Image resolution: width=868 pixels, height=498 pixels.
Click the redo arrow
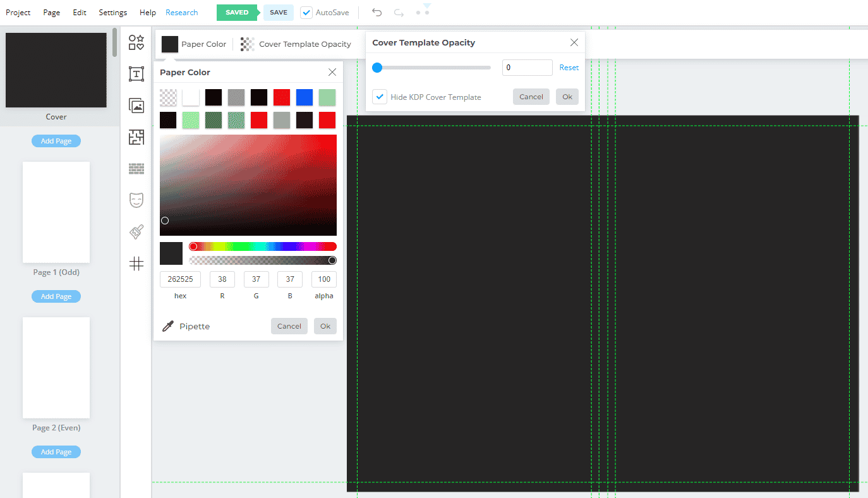399,13
